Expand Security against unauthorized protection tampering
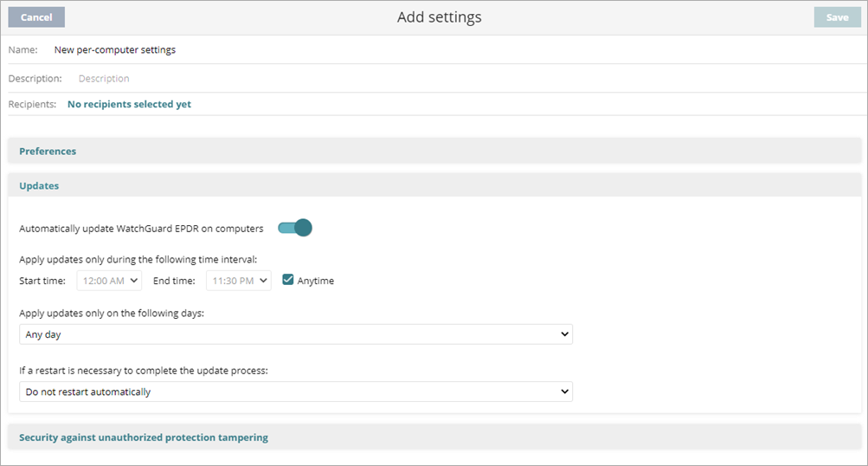 point(144,438)
